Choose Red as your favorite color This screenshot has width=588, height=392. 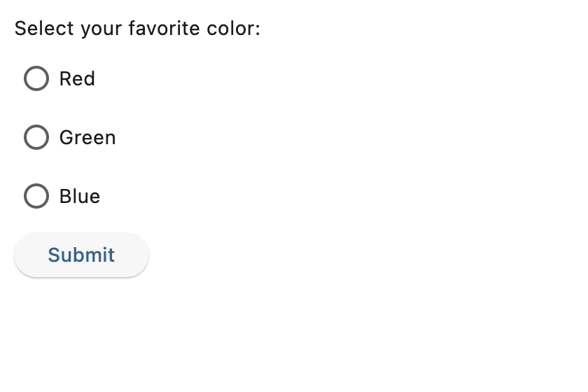point(36,78)
